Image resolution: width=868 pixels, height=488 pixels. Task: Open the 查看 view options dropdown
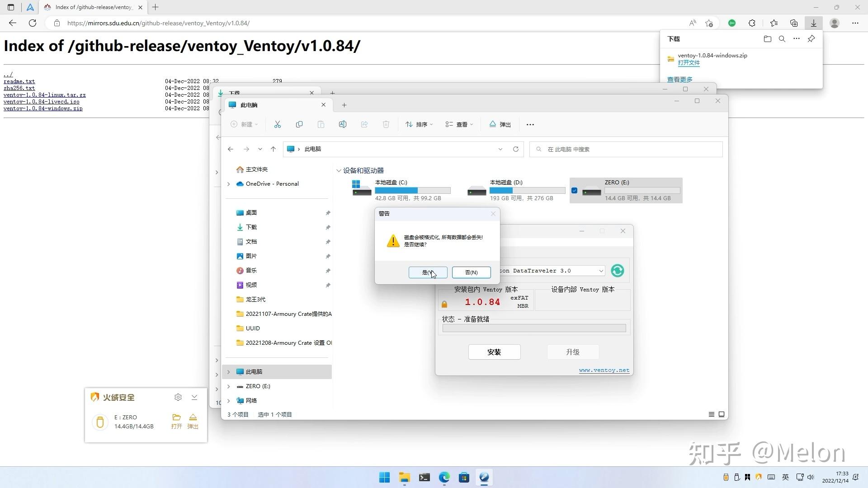tap(459, 124)
